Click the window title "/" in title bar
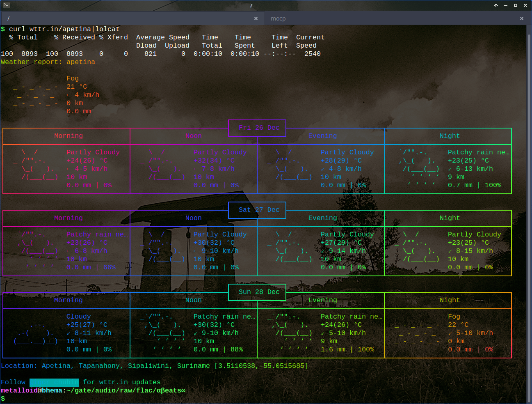532x404 pixels. point(251,5)
